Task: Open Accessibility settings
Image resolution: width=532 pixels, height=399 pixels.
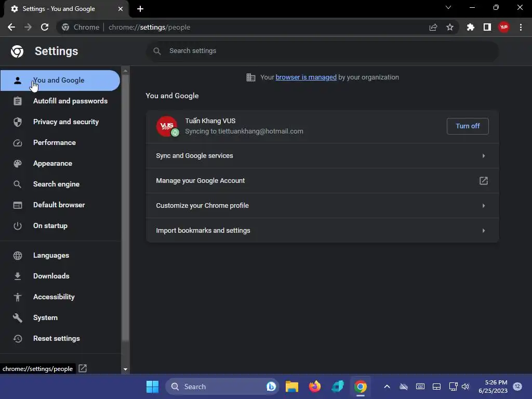Action: (x=60, y=297)
